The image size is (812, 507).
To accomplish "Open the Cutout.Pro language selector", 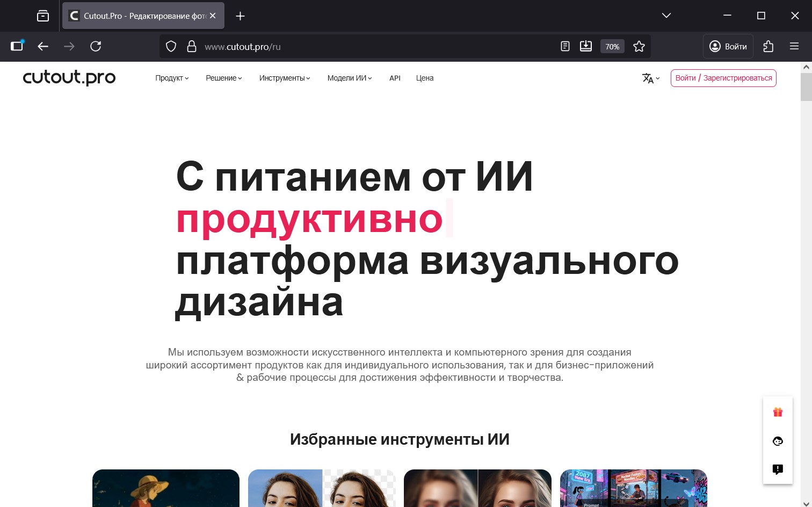I will coord(650,78).
